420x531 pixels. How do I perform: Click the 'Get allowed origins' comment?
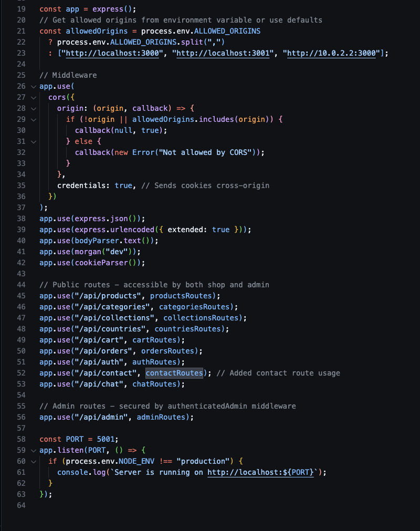pos(181,20)
